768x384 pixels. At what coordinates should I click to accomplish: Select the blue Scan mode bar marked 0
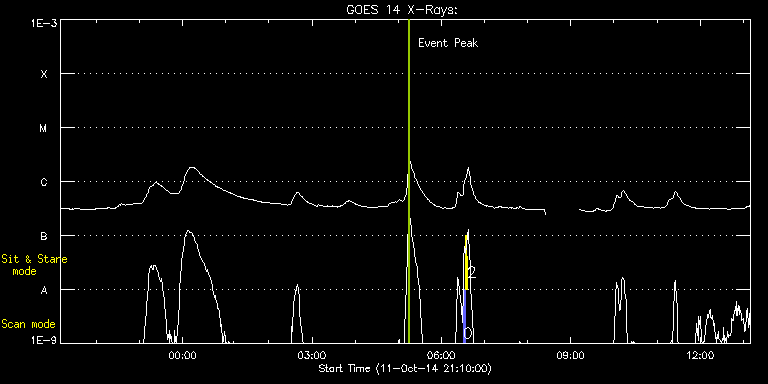pyautogui.click(x=464, y=316)
